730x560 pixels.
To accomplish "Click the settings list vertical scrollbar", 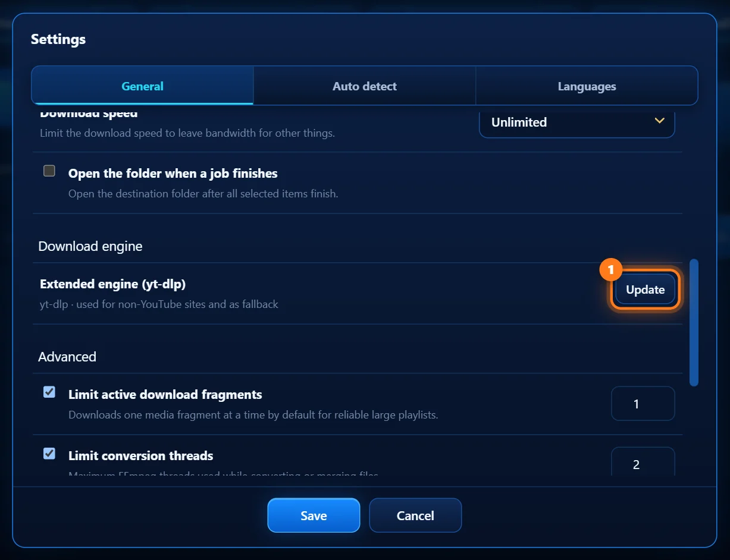I will pyautogui.click(x=694, y=322).
